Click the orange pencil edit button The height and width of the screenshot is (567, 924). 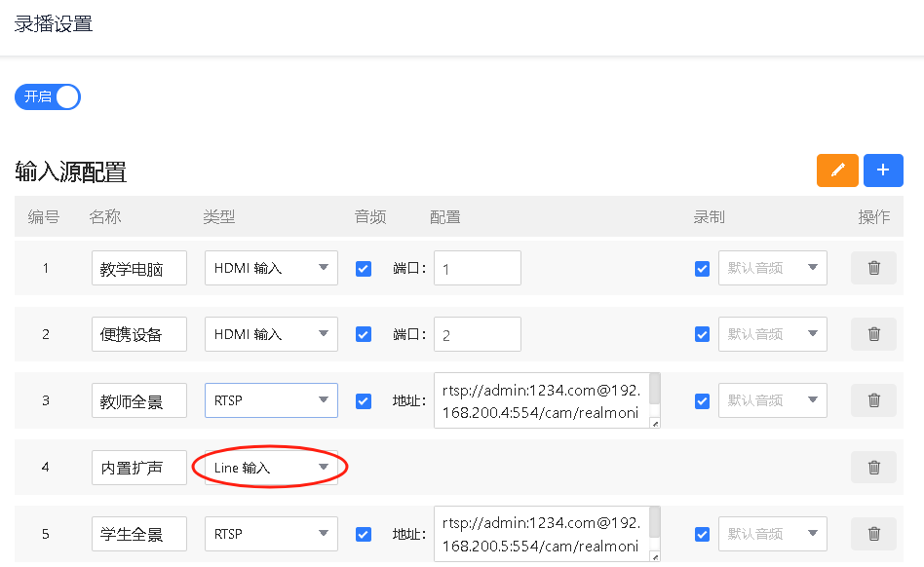coord(837,170)
